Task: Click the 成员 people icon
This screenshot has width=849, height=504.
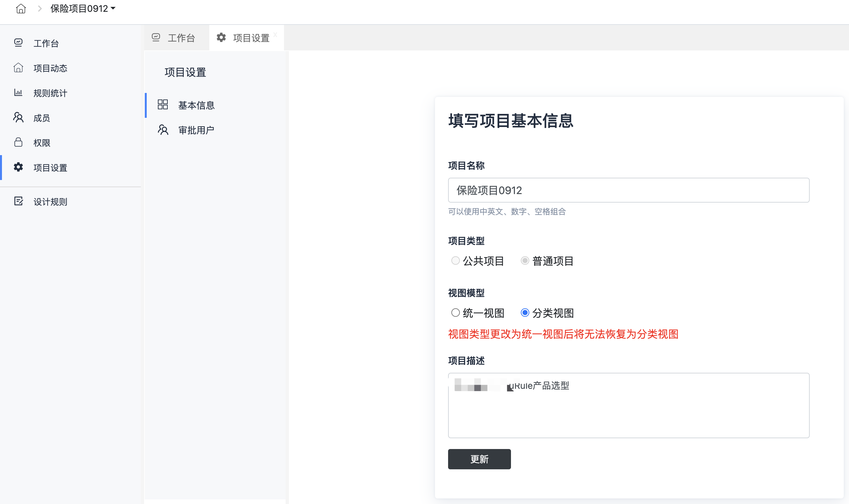Action: tap(18, 117)
